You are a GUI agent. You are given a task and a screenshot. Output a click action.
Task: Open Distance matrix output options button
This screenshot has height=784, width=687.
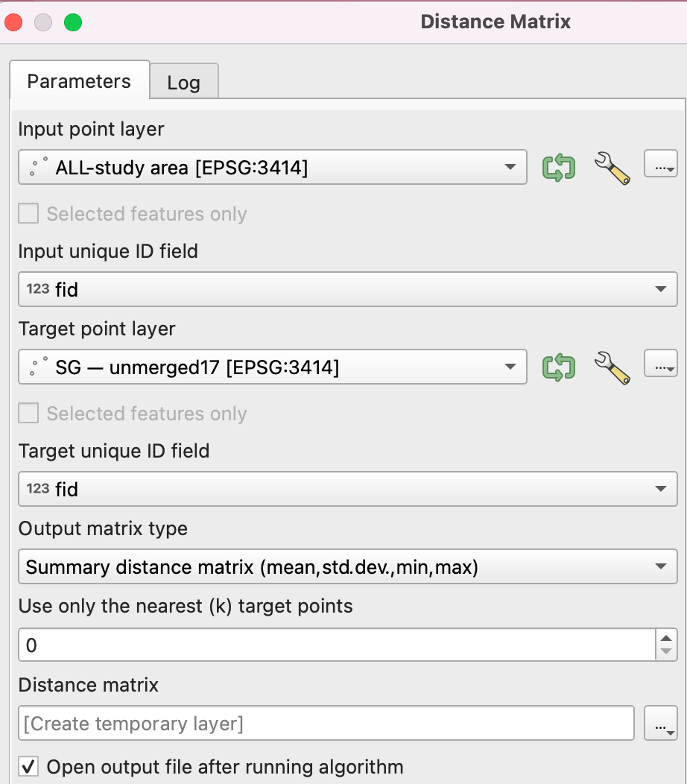click(x=660, y=723)
